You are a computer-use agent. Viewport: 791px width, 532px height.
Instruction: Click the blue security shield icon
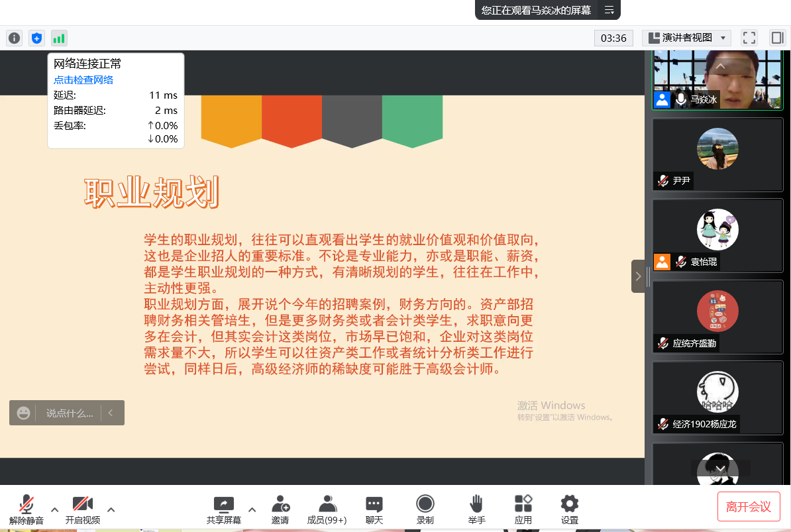click(36, 38)
